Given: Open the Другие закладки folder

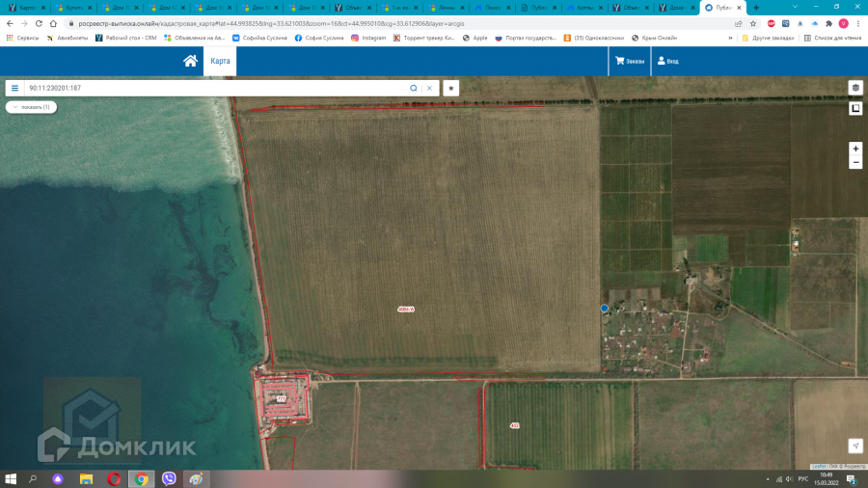Looking at the screenshot, I should 768,39.
